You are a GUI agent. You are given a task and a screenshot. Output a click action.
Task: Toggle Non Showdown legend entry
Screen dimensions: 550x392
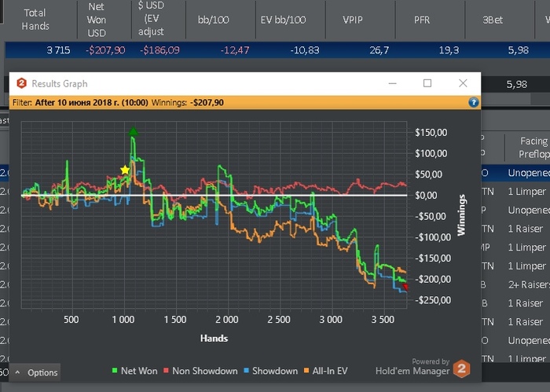[x=200, y=371]
